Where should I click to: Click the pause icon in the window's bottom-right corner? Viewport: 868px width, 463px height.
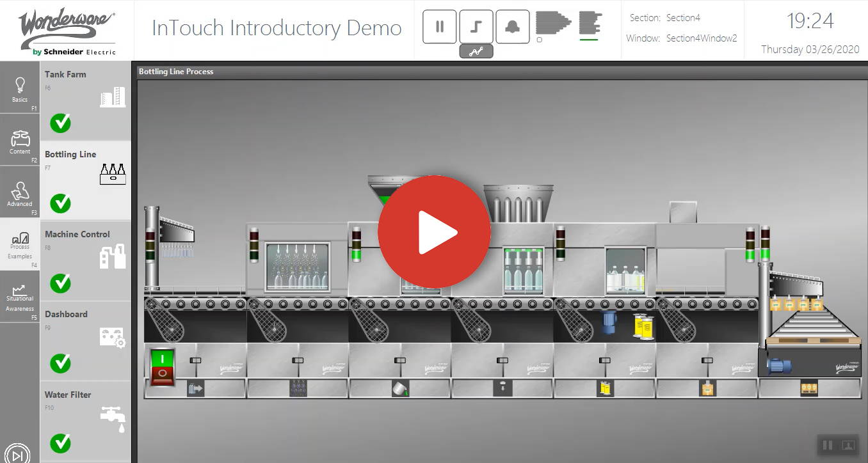click(x=828, y=445)
